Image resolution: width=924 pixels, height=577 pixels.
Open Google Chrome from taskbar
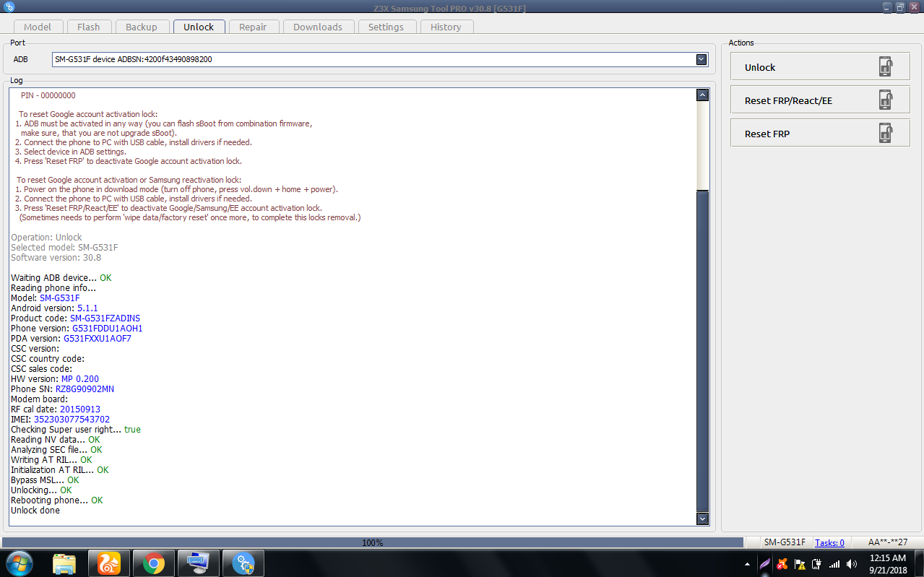coord(153,563)
